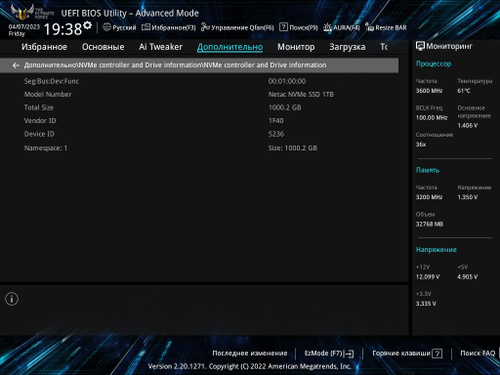This screenshot has width=500, height=375.
Task: Open Поиск FAQ link
Action: 478,353
